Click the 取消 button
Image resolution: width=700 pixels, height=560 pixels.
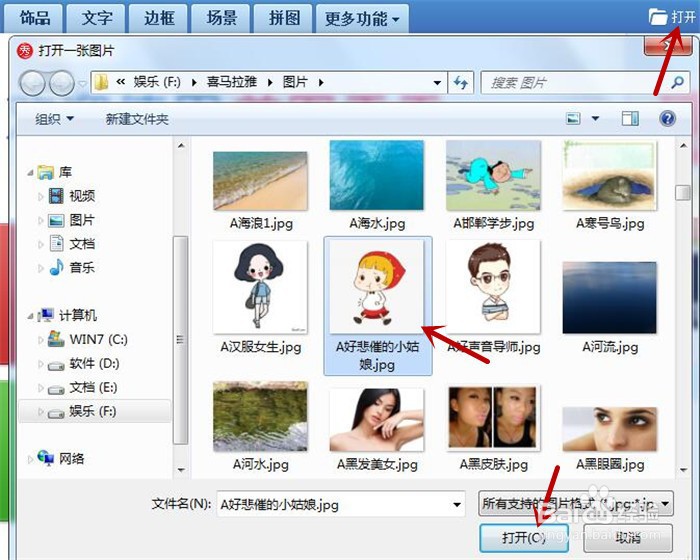[x=628, y=538]
